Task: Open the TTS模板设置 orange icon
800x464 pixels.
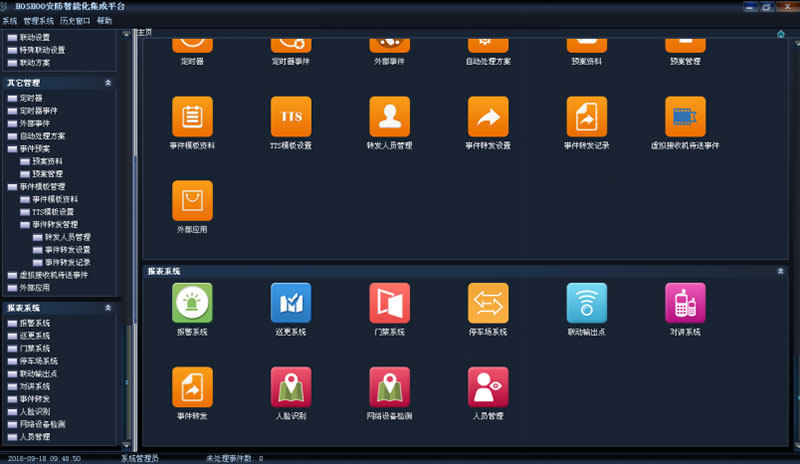Action: 291,117
